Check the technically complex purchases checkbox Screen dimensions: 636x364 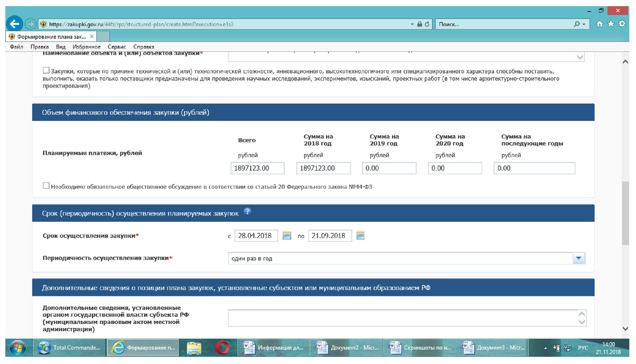tap(46, 70)
